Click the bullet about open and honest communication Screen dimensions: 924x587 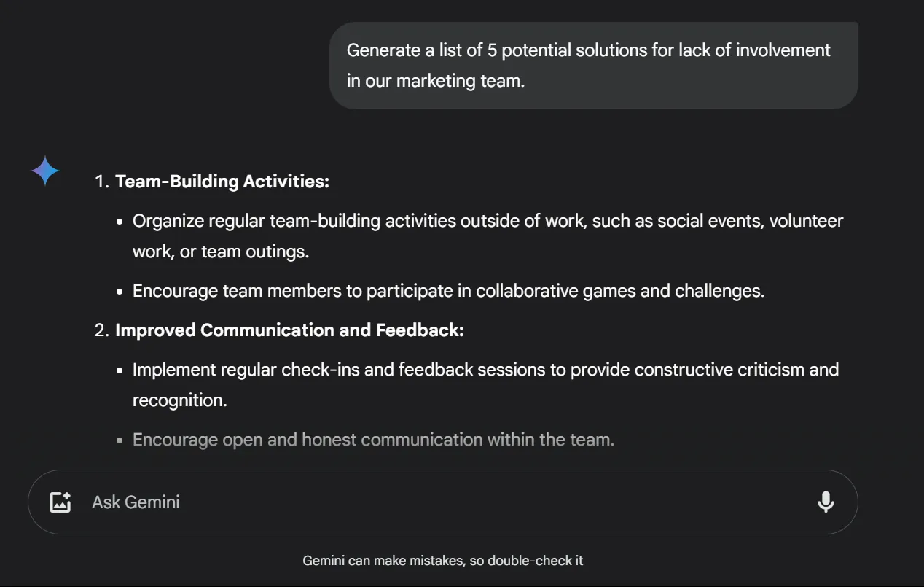(x=373, y=440)
